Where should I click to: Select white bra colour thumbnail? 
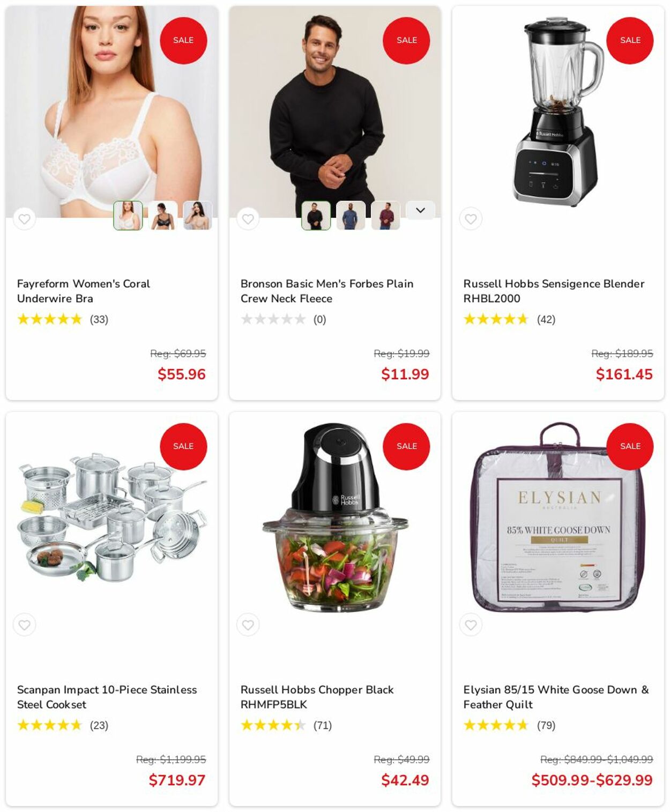tap(128, 216)
